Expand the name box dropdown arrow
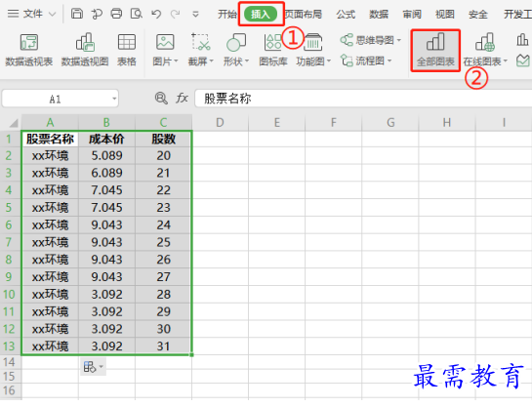 (x=114, y=99)
